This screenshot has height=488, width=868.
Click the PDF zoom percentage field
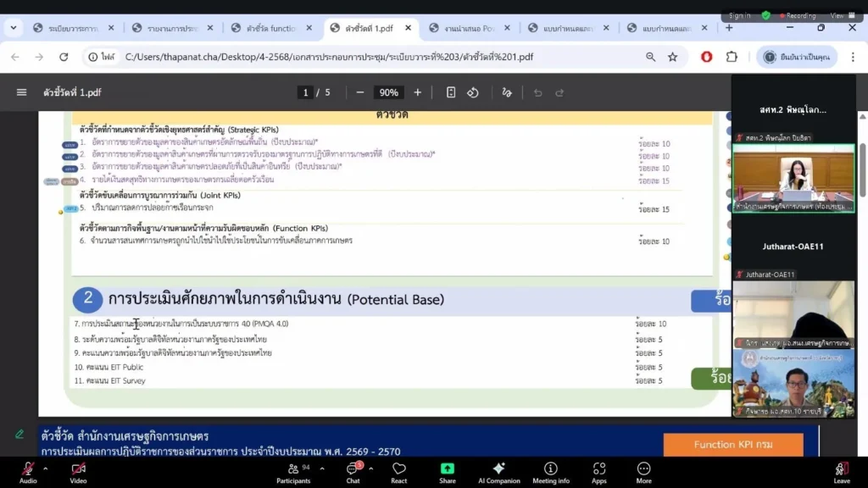[x=389, y=92]
